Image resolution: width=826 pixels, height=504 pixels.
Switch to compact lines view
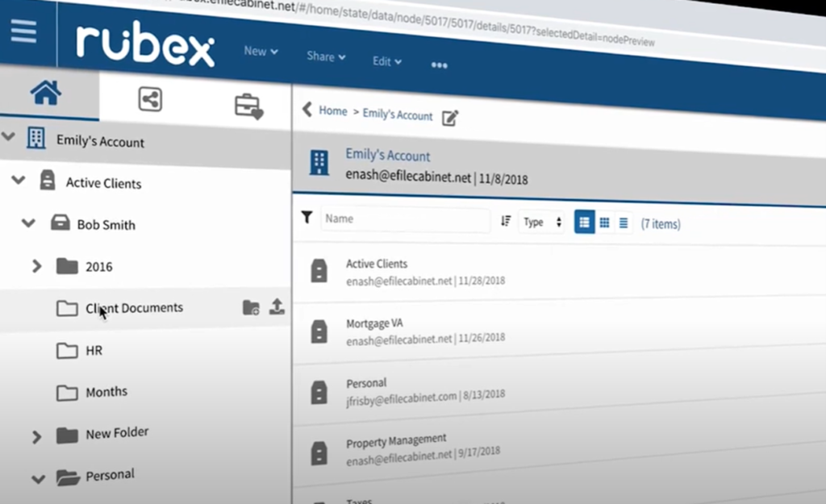624,223
